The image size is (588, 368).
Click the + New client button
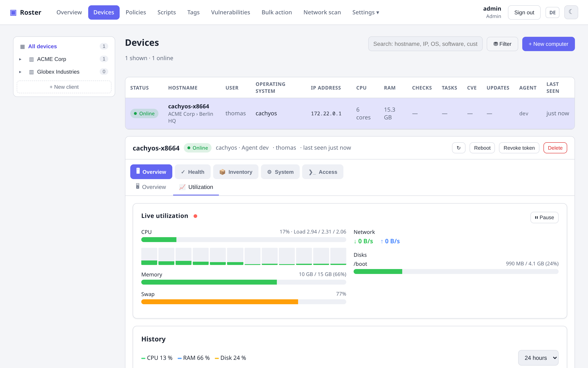tap(64, 87)
